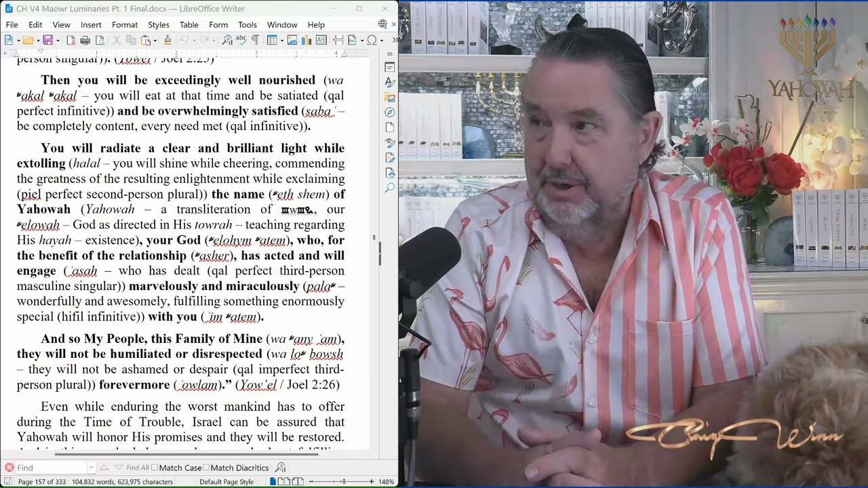868x488 pixels.
Task: Export document directly as PDF
Action: [x=70, y=41]
